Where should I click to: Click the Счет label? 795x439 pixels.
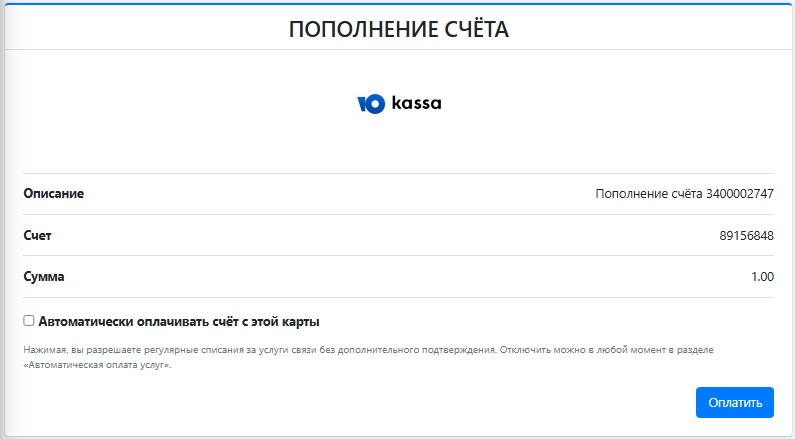pos(38,235)
